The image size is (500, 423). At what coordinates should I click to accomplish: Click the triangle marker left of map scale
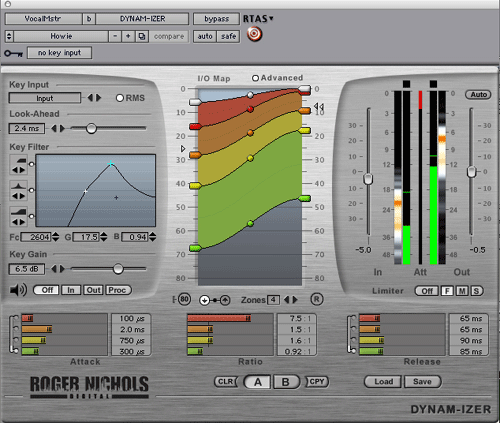tap(183, 148)
